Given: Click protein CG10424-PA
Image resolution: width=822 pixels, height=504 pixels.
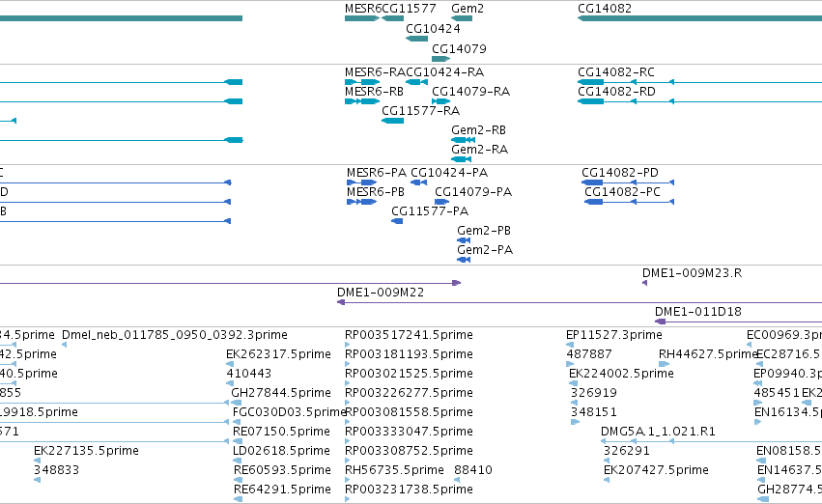Looking at the screenshot, I should point(449,173).
